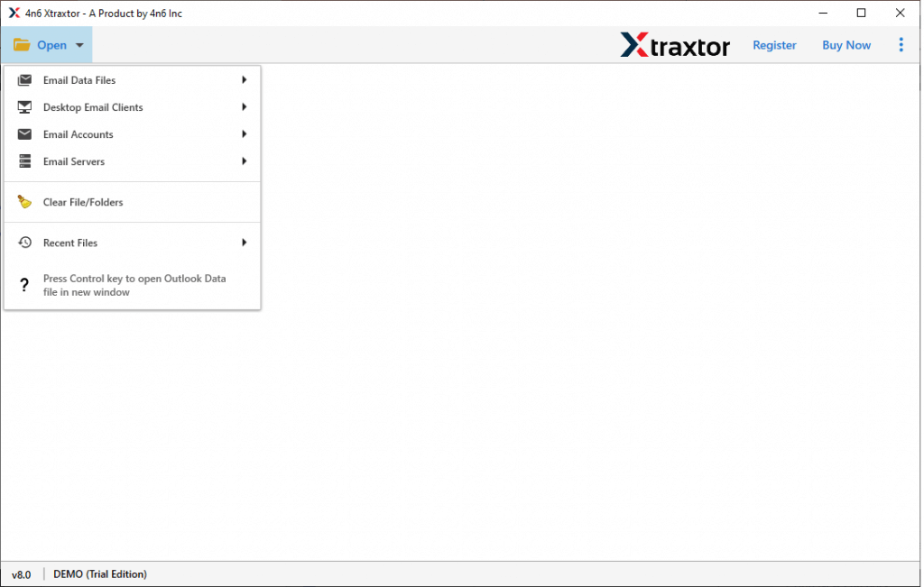
Task: Select the Email Servers stack icon
Action: (24, 161)
